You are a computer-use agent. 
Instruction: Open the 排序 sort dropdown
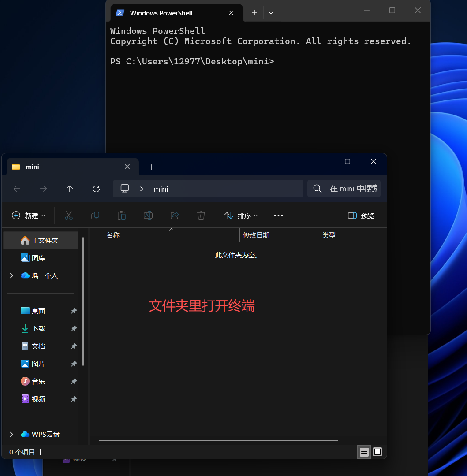241,216
